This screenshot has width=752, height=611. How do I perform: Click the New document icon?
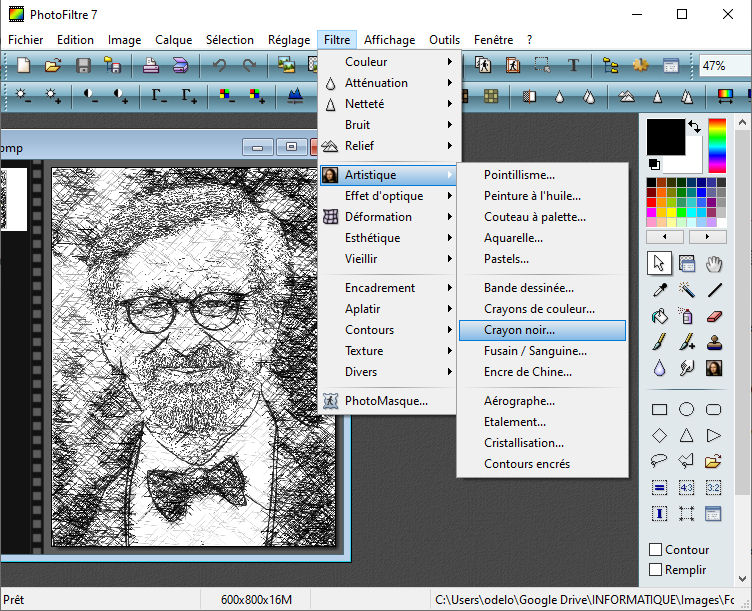coord(24,65)
